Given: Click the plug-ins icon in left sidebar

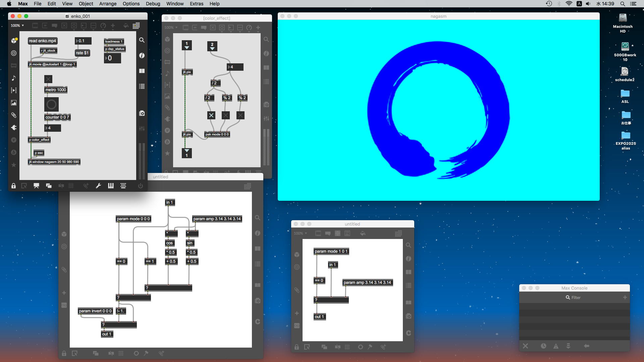Looking at the screenshot, I should tap(14, 128).
